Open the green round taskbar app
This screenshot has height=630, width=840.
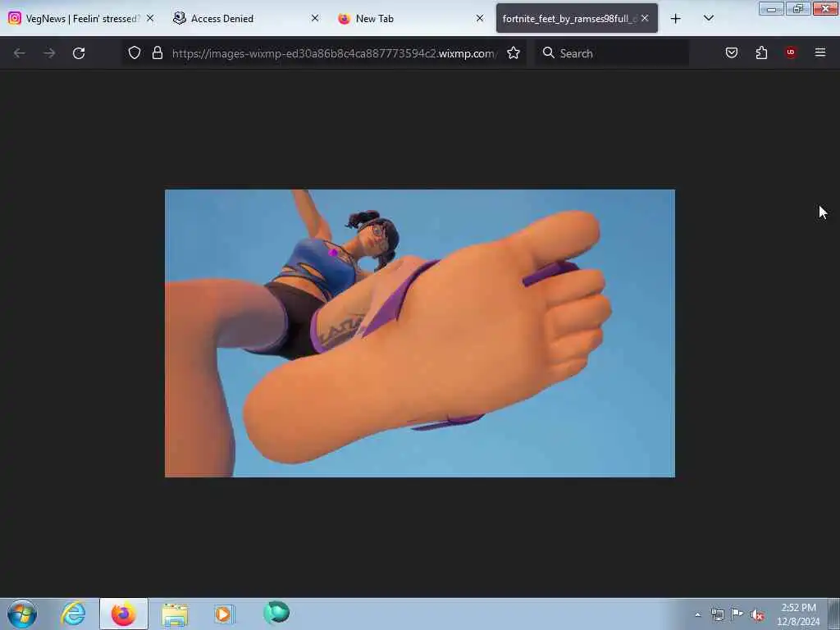[276, 613]
